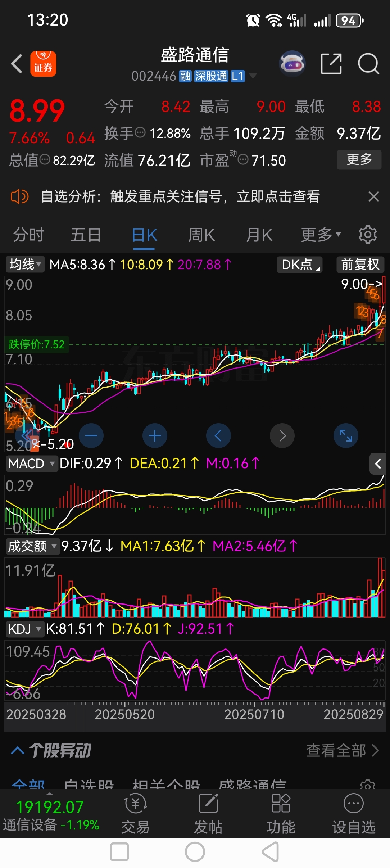Tap date marker 20250710
Screen dimensions: 390x868
(x=254, y=714)
